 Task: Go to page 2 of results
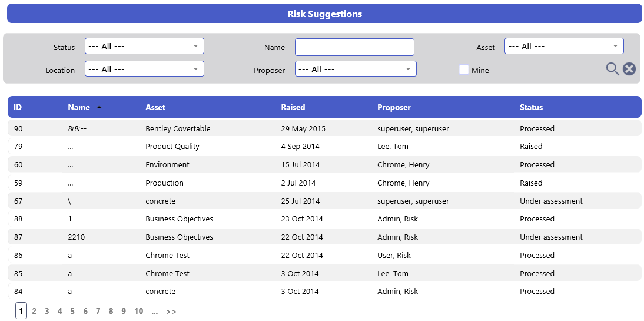(34, 311)
